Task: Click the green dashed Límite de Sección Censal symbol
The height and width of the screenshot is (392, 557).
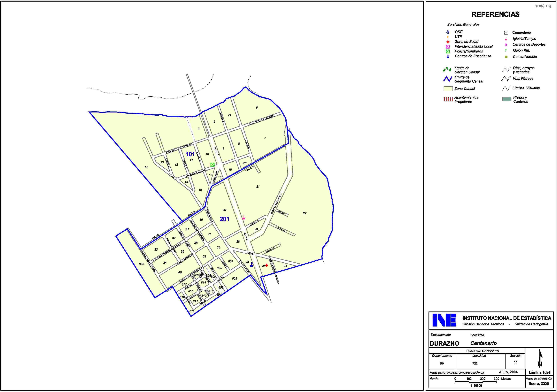Action: (x=447, y=69)
